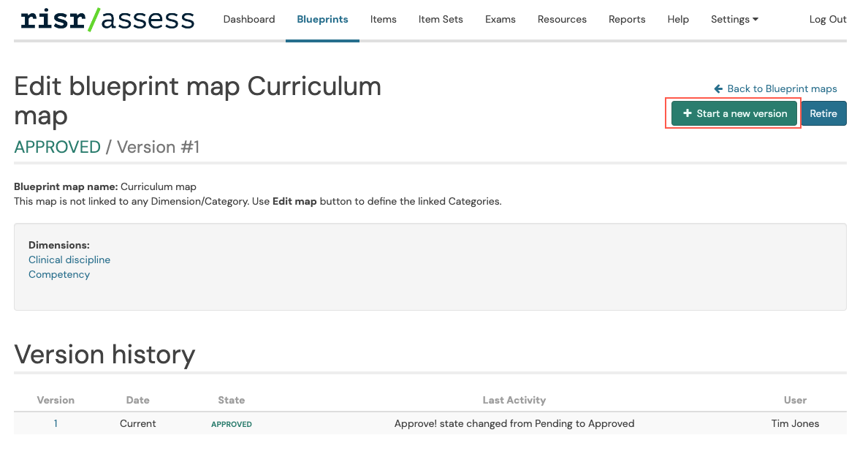Click Log Out
This screenshot has width=868, height=454.
[x=827, y=19]
